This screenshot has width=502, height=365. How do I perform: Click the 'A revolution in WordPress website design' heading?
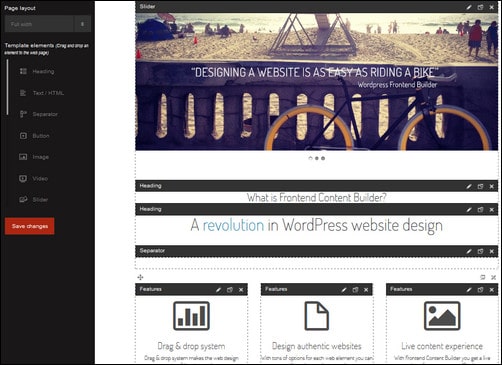(316, 226)
